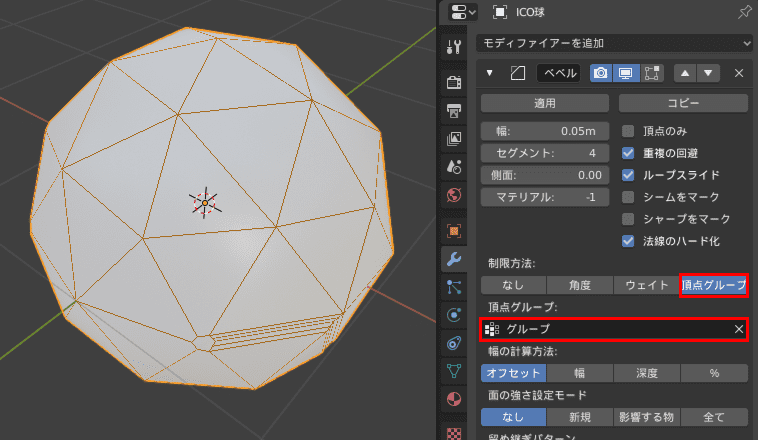The image size is (758, 440).
Task: Set face strength mode to 全て
Action: [714, 417]
